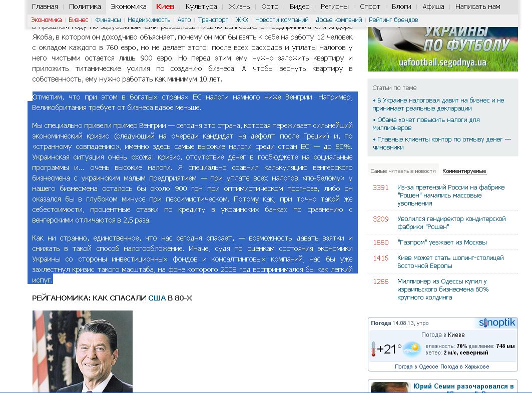Click the sinoptik weather logo

coord(497,323)
